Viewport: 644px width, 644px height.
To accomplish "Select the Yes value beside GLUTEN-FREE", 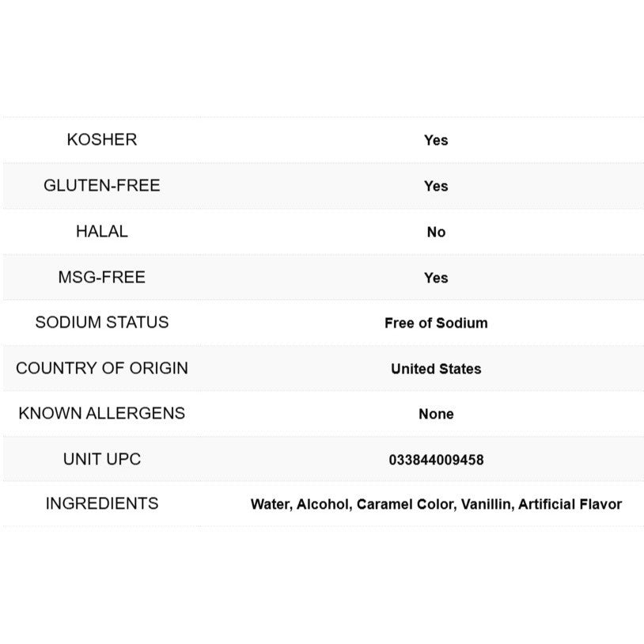I will click(x=436, y=187).
